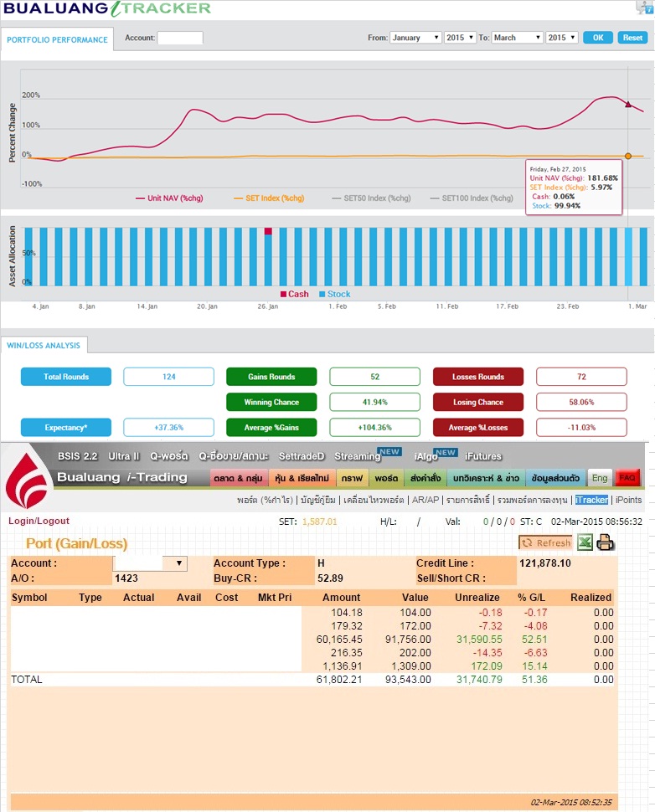
Task: Open Streaming menu item
Action: click(358, 456)
